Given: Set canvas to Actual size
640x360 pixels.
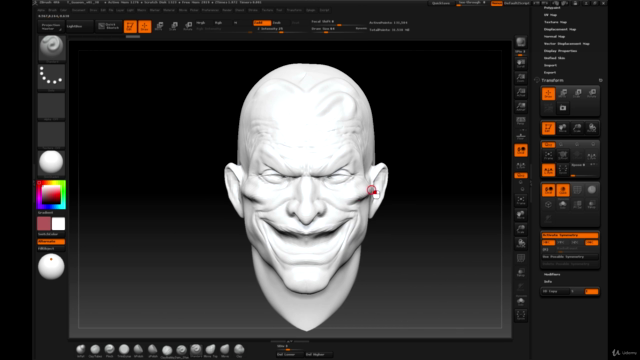Looking at the screenshot, I should coord(521,92).
